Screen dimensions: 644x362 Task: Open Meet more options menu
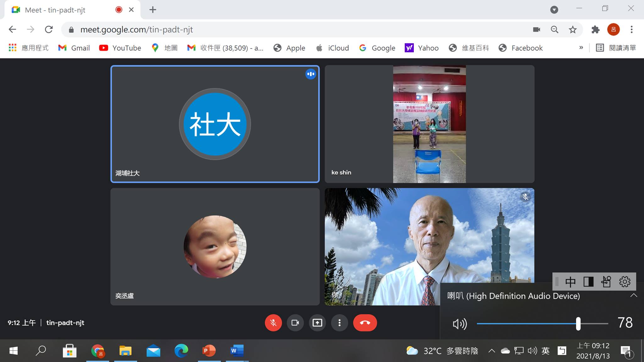tap(339, 323)
